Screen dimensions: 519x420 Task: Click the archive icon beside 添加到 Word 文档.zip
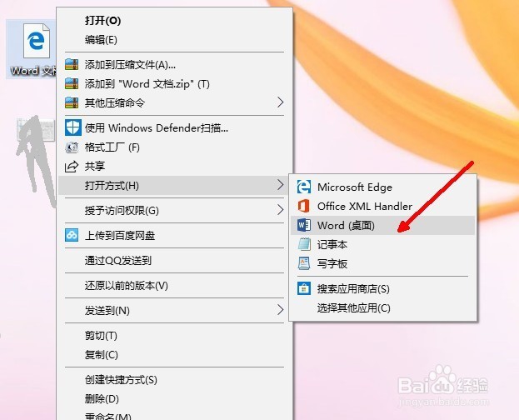tap(72, 83)
